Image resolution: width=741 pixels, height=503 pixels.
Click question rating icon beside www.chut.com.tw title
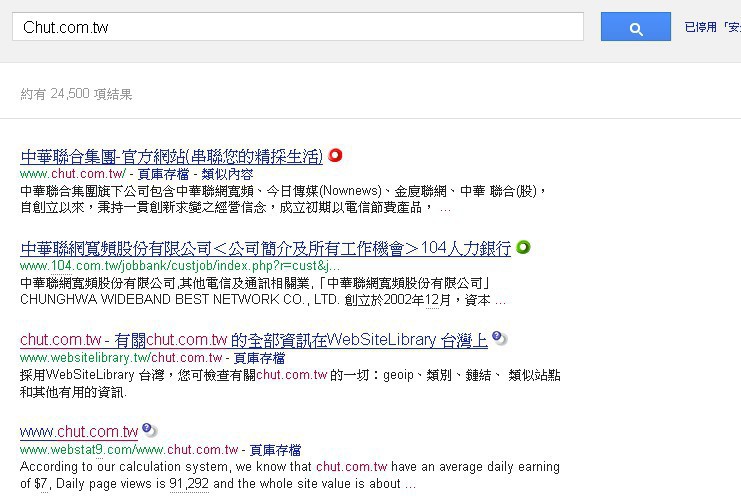coord(149,430)
